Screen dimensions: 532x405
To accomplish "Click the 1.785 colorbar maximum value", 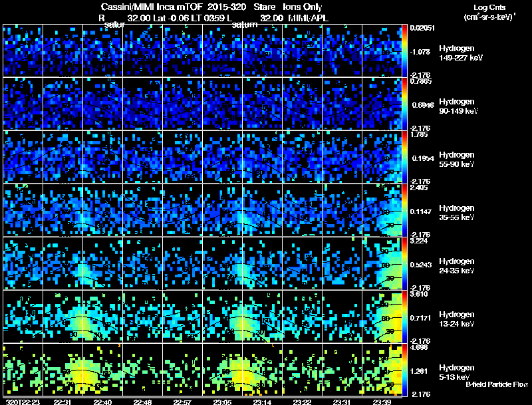I will 419,134.
